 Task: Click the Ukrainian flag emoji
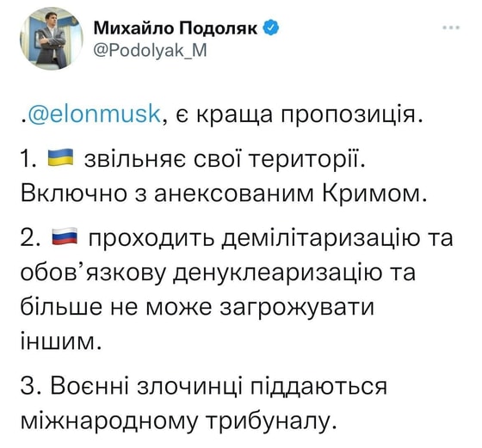(x=60, y=156)
